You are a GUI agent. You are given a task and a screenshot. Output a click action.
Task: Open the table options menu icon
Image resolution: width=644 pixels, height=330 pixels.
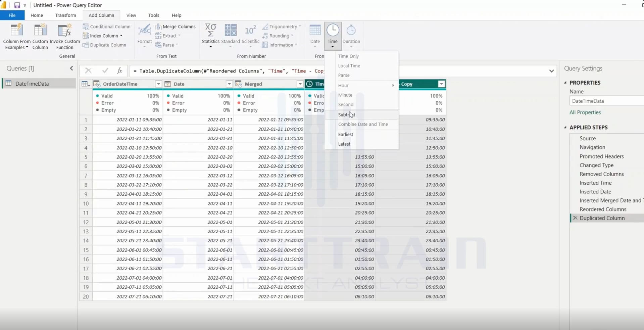coord(86,84)
